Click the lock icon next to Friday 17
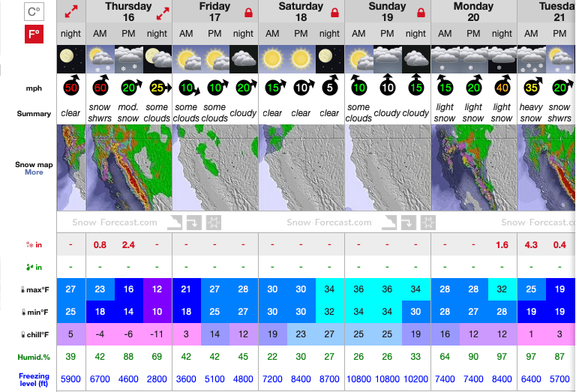The image size is (576, 392). point(249,13)
